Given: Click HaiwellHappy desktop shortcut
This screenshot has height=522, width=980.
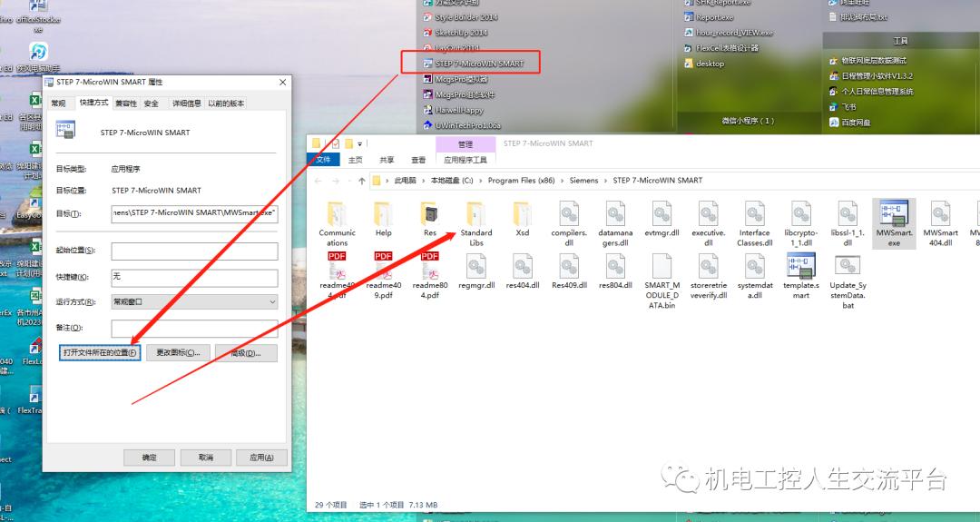Looking at the screenshot, I should pyautogui.click(x=453, y=110).
